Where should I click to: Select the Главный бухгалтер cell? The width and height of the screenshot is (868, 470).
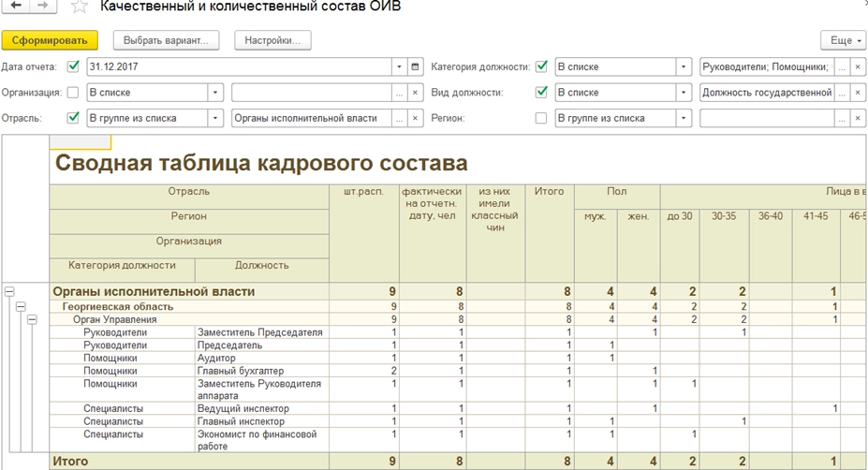262,371
